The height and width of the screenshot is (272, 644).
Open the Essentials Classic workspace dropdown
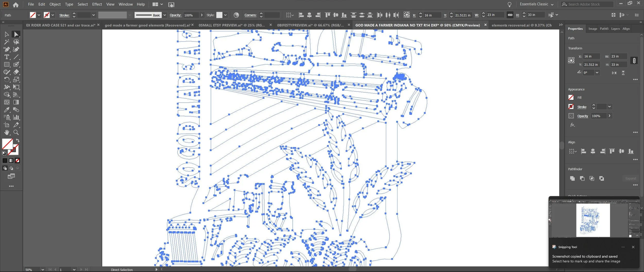point(537,4)
